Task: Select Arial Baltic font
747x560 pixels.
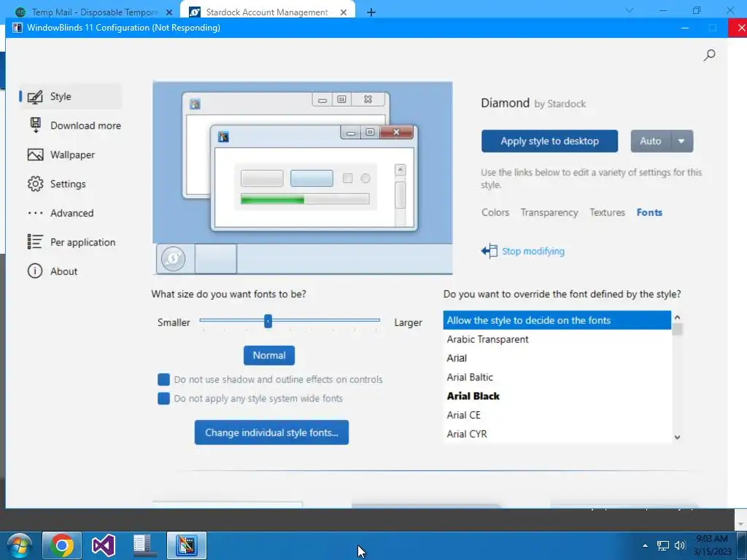Action: 557,377
